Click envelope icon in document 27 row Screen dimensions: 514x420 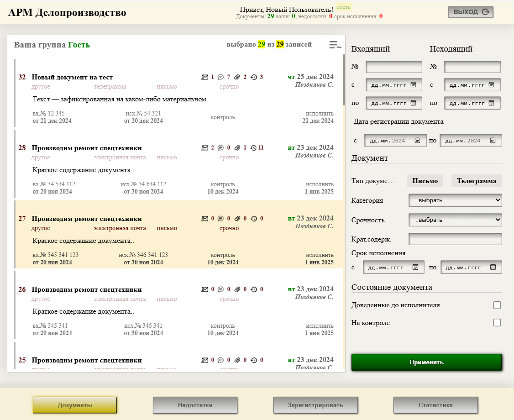(x=205, y=219)
